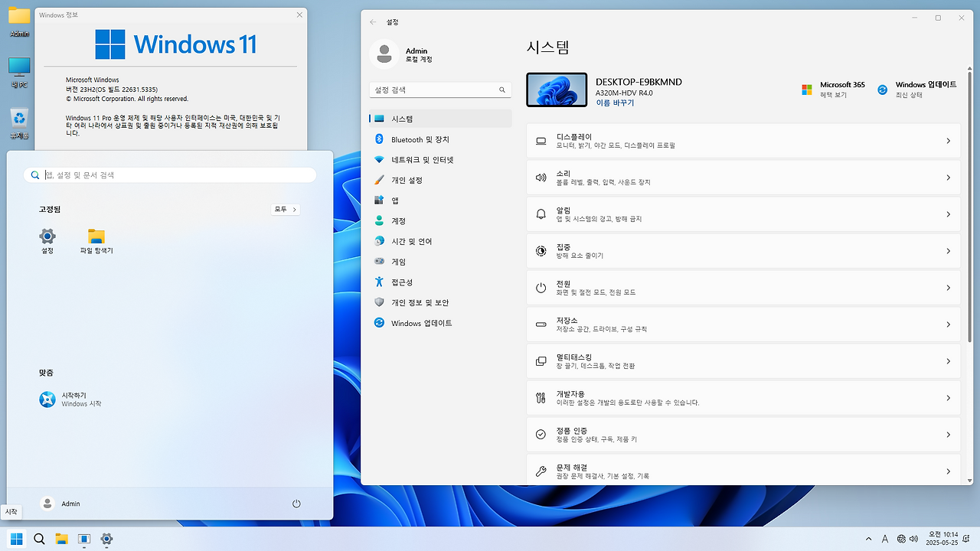Image resolution: width=980 pixels, height=551 pixels.
Task: Expand the 알림 row chevron
Action: (x=948, y=214)
